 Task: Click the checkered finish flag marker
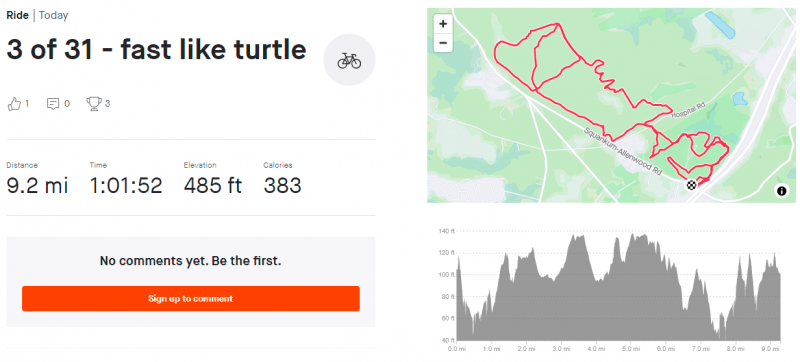(691, 185)
